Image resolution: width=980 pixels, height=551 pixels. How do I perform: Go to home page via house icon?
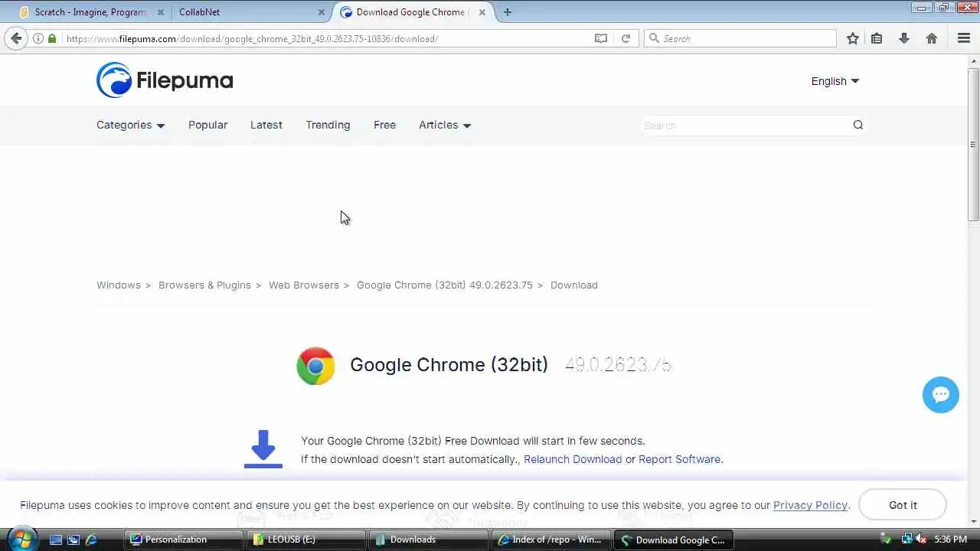(932, 38)
